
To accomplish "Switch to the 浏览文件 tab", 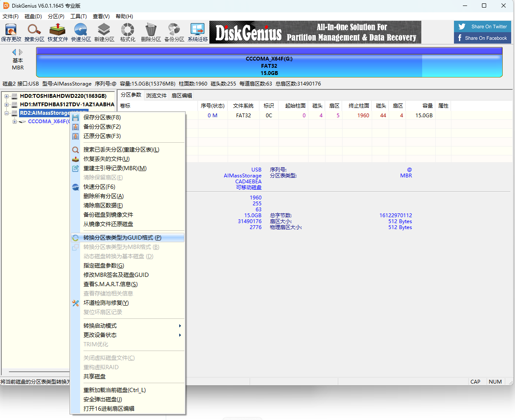I will click(156, 95).
